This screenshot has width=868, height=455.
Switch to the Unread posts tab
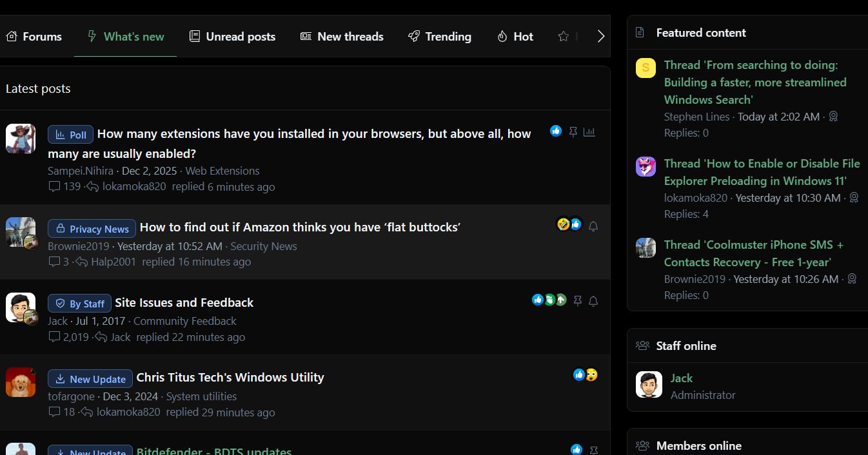coord(232,37)
